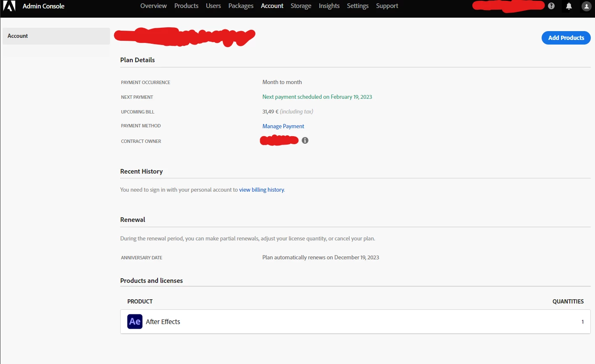Click the PRODUCT column header
This screenshot has width=595, height=364.
140,301
